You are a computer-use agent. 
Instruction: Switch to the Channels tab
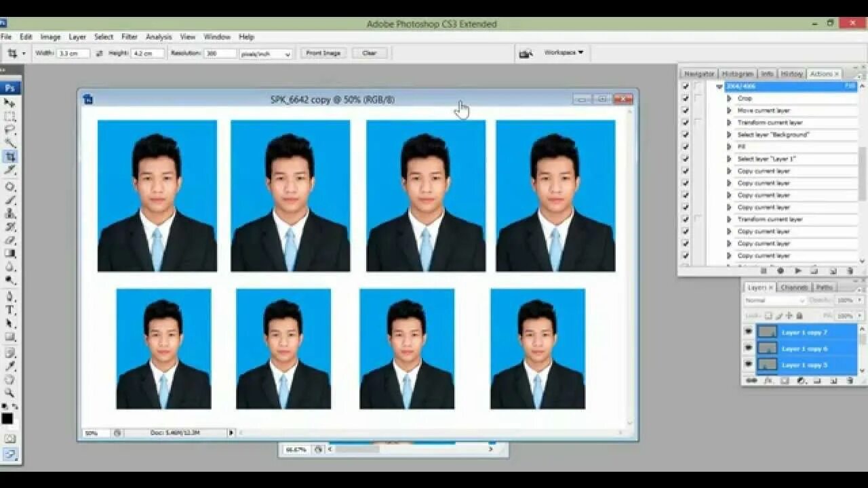point(794,287)
